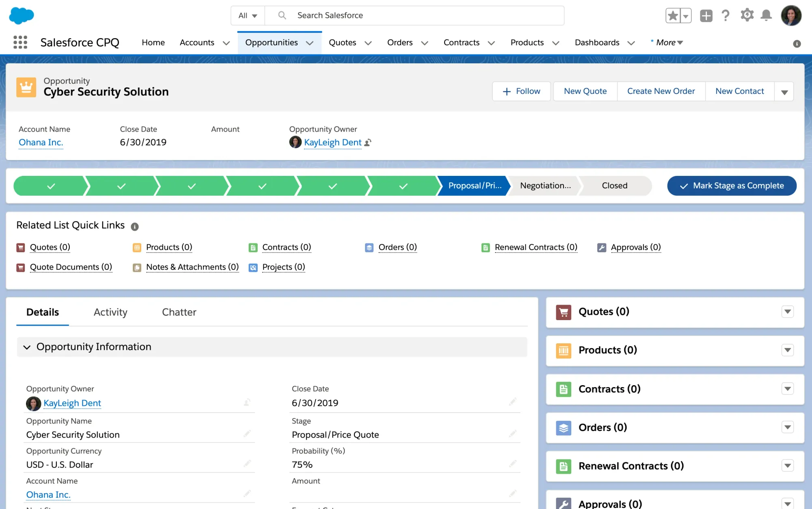Click the Follow button on the opportunity
Viewport: 812px width, 509px height.
point(521,91)
